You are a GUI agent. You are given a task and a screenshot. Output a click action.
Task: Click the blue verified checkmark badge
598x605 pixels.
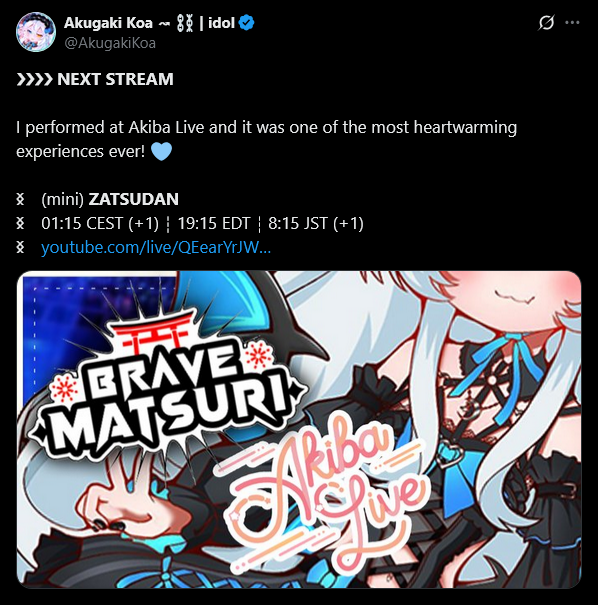click(x=247, y=23)
